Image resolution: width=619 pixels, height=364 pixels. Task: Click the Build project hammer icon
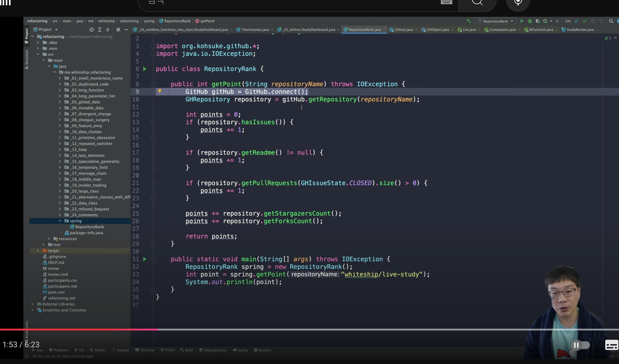coord(468,21)
